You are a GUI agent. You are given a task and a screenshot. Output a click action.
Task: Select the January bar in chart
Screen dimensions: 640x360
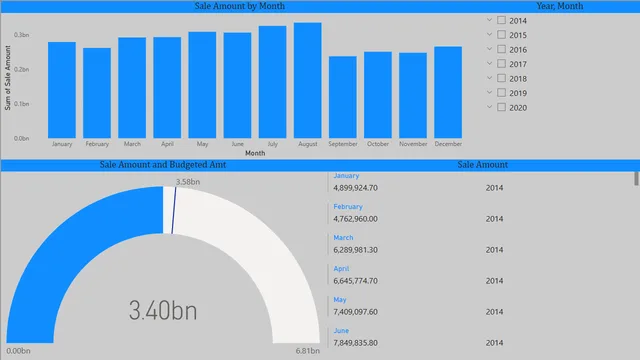[62, 90]
